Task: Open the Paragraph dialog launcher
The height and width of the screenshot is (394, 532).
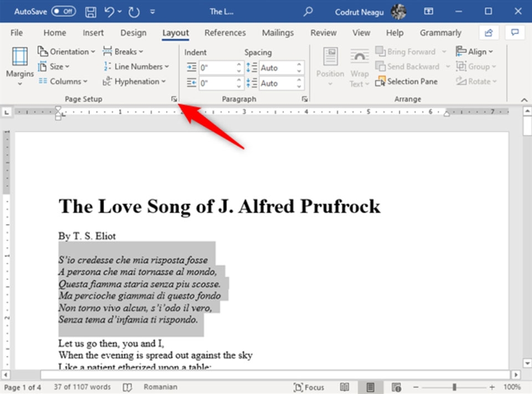Action: click(304, 99)
